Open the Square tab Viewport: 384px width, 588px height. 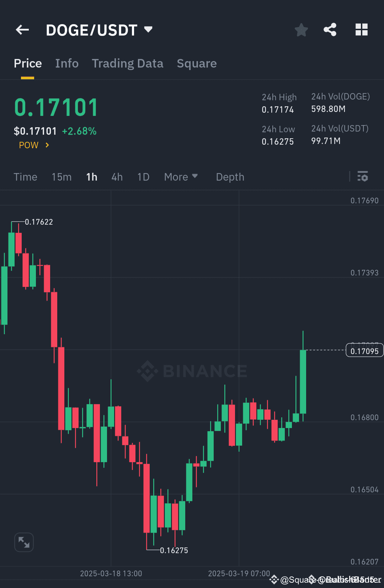point(197,63)
